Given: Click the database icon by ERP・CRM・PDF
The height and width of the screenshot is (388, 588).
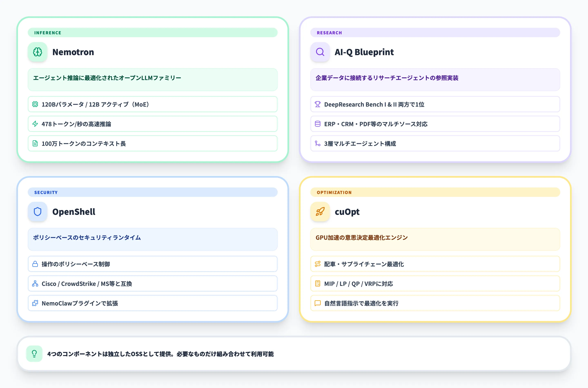Looking at the screenshot, I should (317, 124).
